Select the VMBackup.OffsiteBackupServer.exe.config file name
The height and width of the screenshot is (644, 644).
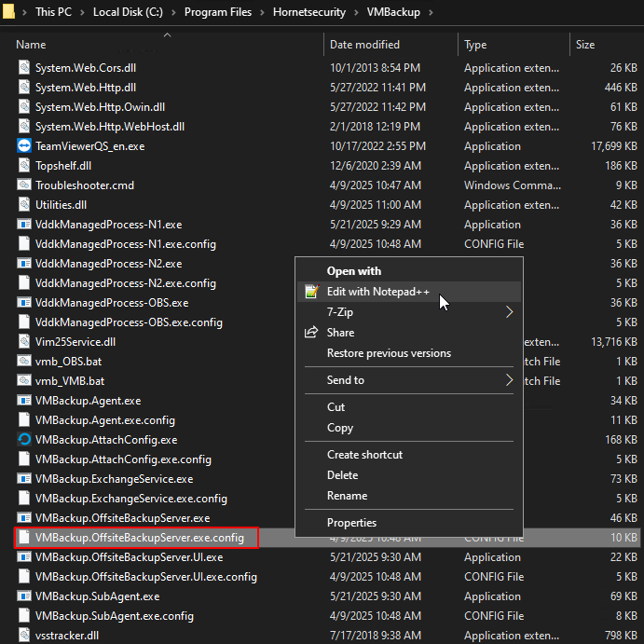[139, 538]
